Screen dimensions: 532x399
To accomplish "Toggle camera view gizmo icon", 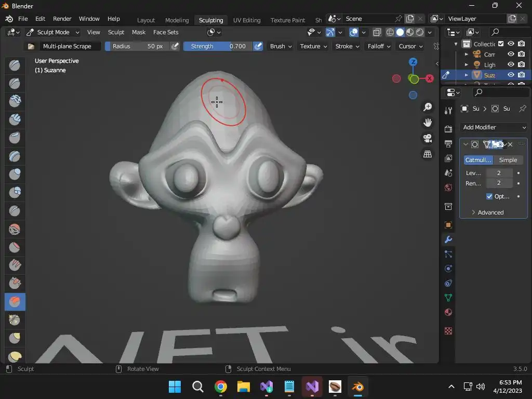I will [x=428, y=138].
